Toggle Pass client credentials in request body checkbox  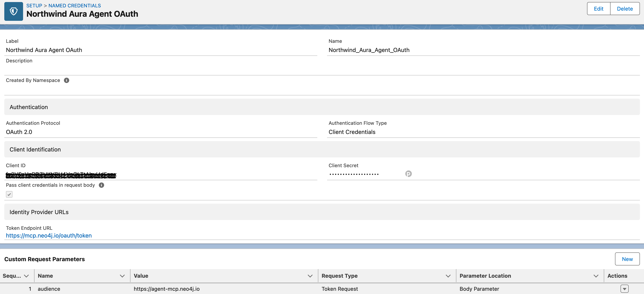click(x=9, y=195)
